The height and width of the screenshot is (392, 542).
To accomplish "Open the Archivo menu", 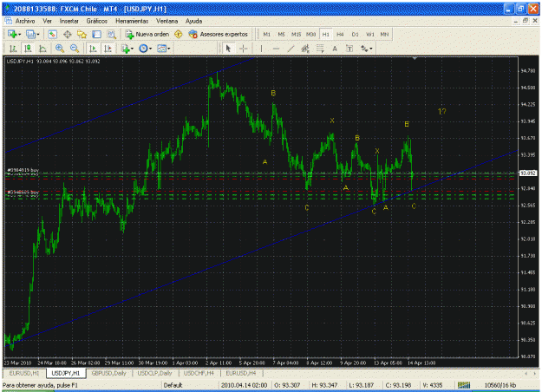I will pos(25,21).
